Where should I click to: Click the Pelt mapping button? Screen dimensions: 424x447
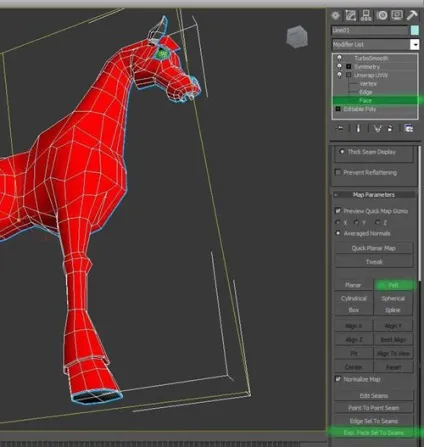[x=393, y=285]
